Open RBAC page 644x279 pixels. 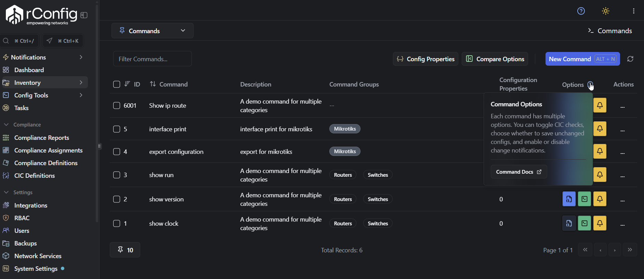pyautogui.click(x=22, y=218)
